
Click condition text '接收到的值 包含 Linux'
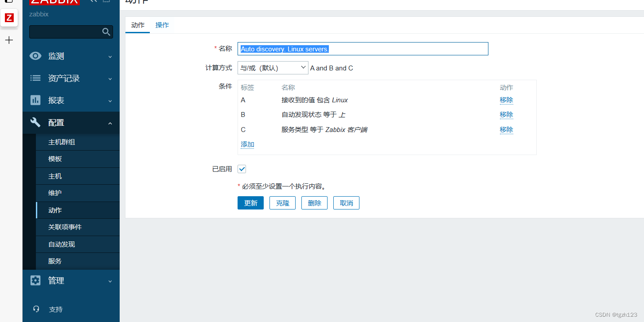315,100
